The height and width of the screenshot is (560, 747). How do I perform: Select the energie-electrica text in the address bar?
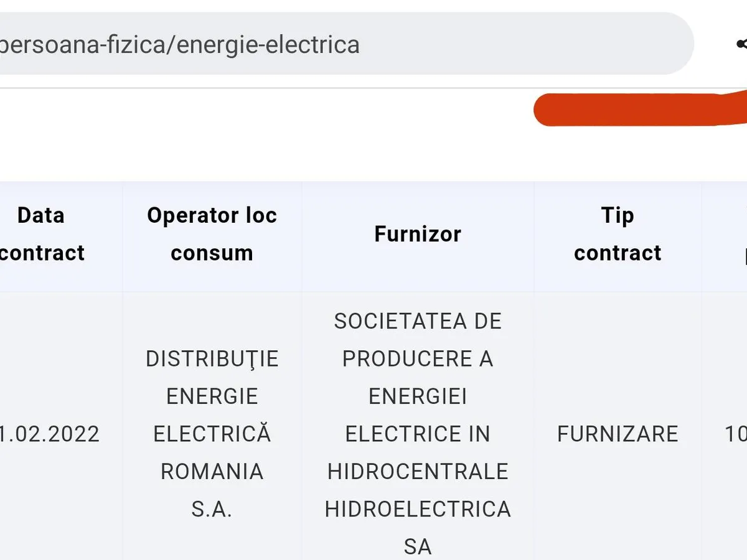(x=268, y=45)
